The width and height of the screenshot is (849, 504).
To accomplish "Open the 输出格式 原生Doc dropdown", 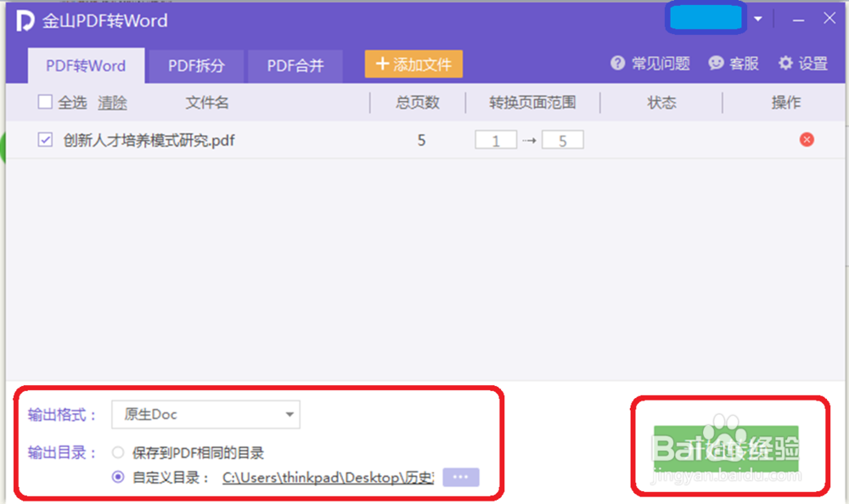I will click(205, 415).
